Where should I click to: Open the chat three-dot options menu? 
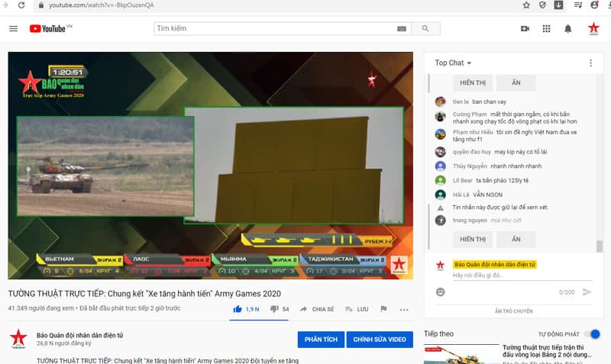click(590, 63)
